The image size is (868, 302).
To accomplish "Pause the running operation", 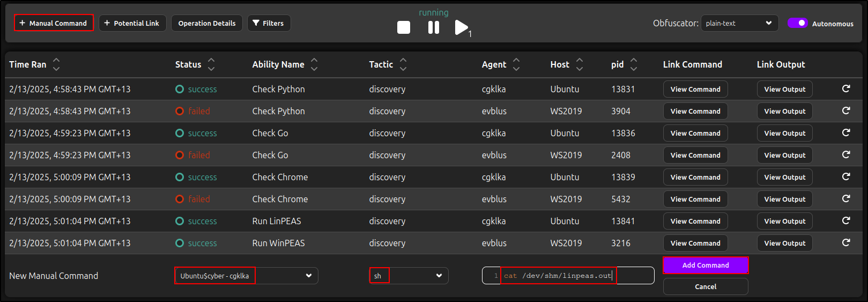I will pos(434,27).
